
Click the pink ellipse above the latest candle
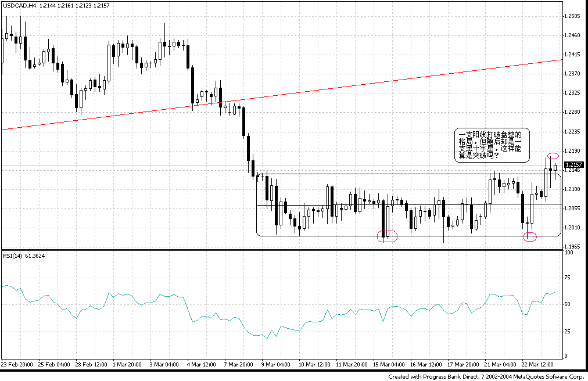coord(552,156)
